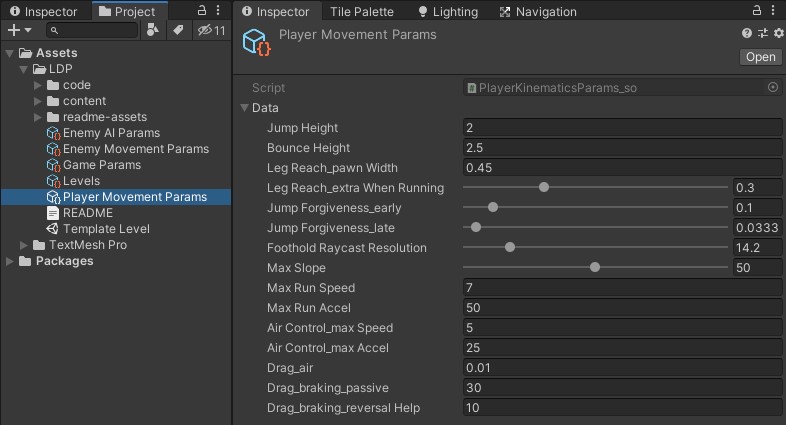Open the Project panel three-dot menu
The width and height of the screenshot is (786, 425).
point(218,11)
